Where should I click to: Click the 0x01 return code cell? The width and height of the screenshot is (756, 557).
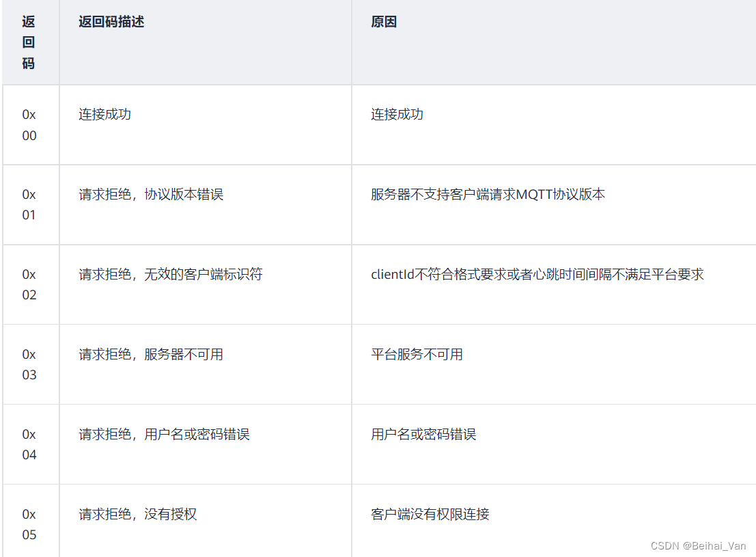click(x=31, y=205)
